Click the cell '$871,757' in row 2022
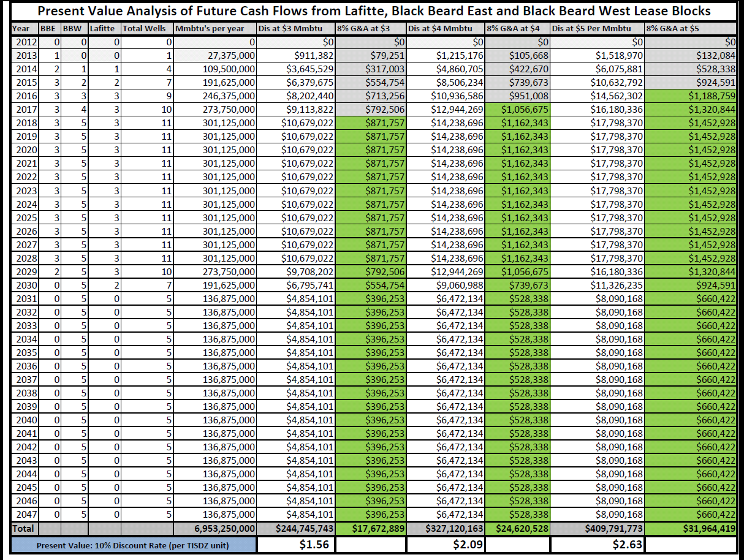 point(371,177)
